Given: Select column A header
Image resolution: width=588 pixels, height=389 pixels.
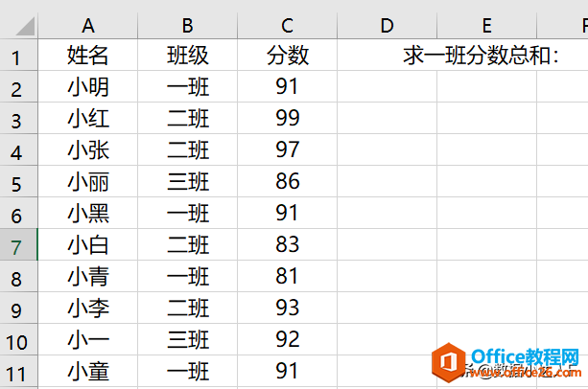Looking at the screenshot, I should point(87,26).
